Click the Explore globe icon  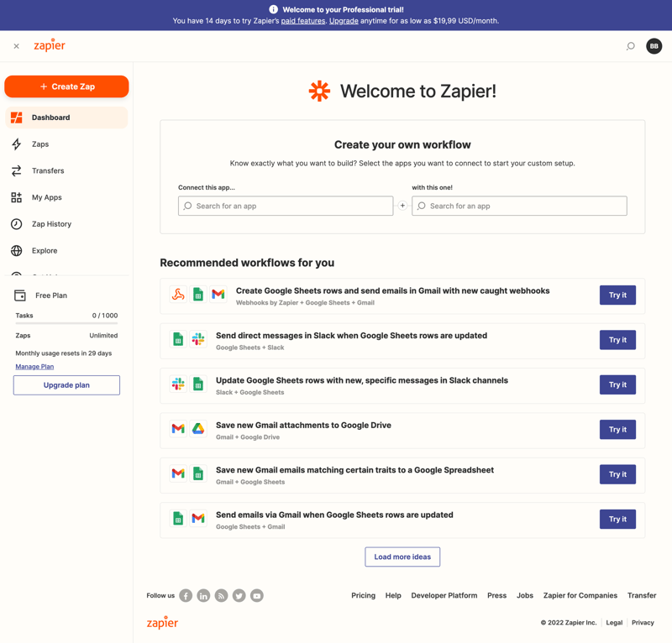(17, 250)
